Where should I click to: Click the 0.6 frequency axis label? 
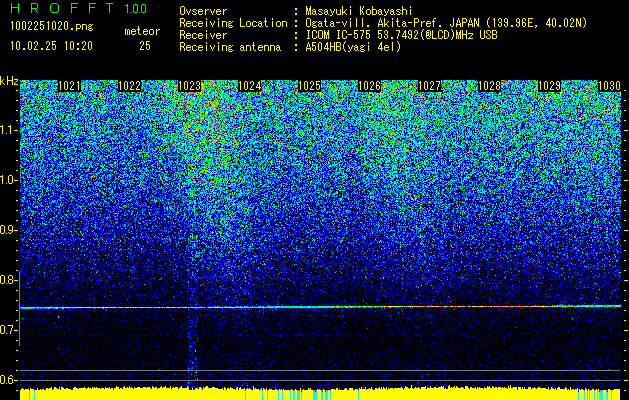(x=8, y=380)
